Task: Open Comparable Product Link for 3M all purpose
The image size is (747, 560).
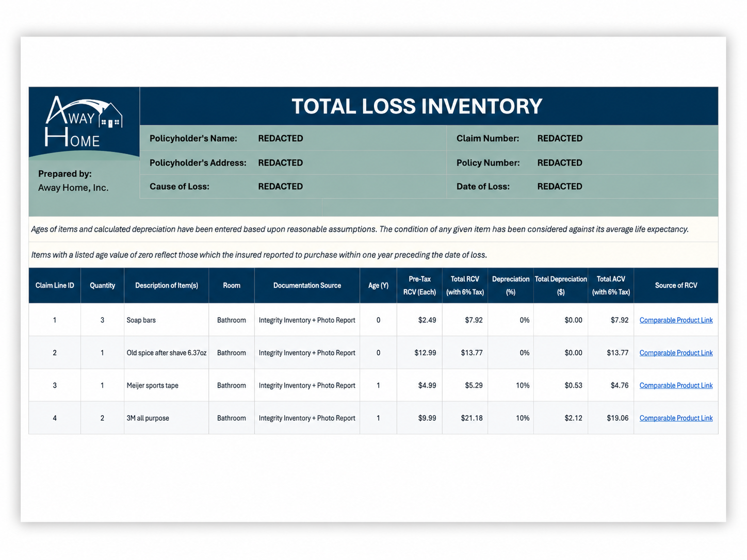Action: point(676,418)
